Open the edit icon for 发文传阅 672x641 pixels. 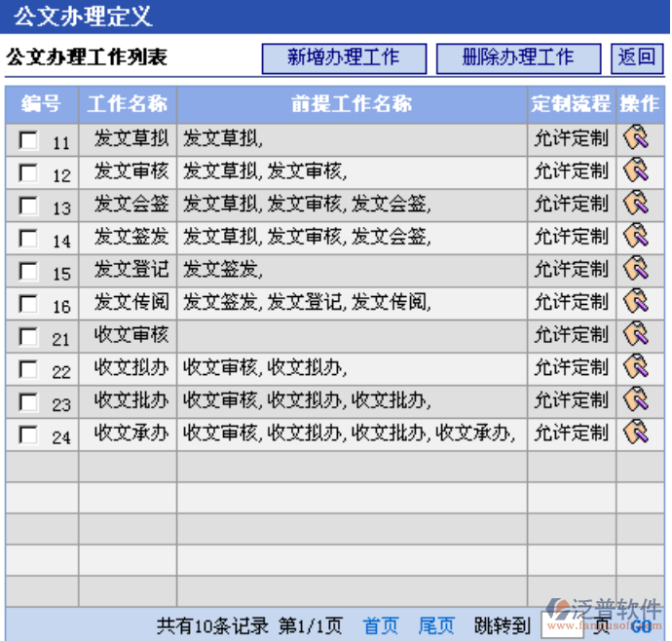click(x=636, y=302)
